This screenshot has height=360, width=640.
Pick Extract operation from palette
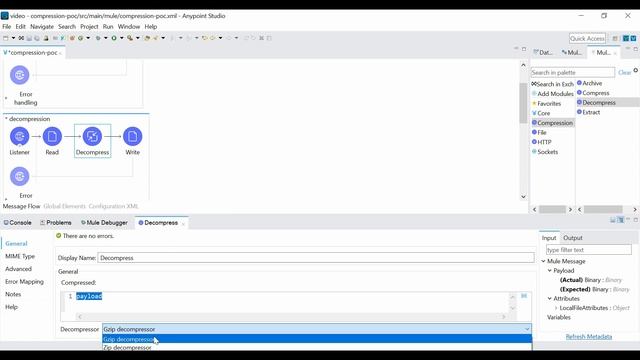pyautogui.click(x=589, y=112)
